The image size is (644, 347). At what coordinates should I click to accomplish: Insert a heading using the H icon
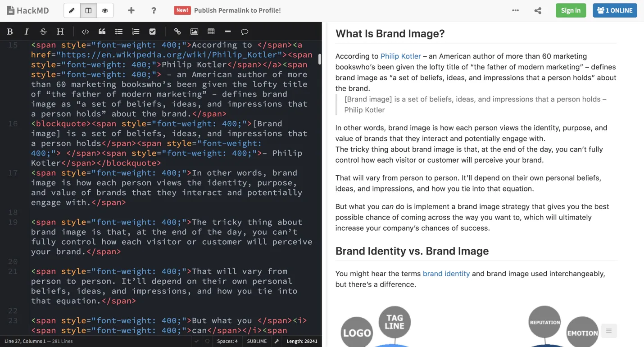pos(60,32)
